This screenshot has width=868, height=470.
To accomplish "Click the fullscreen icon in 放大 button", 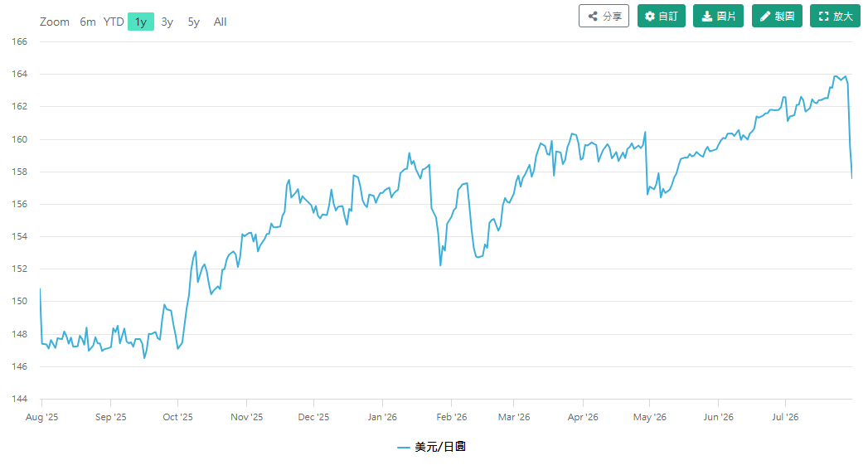I will pos(824,16).
